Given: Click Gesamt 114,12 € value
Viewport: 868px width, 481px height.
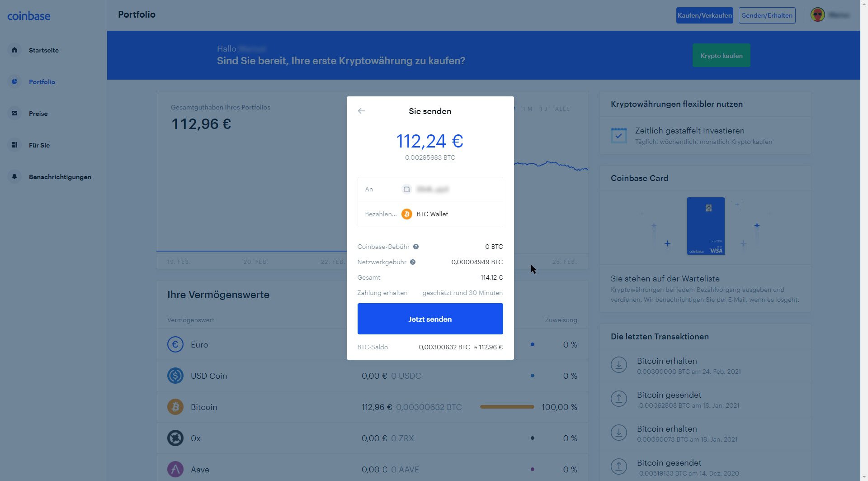Looking at the screenshot, I should [x=491, y=277].
